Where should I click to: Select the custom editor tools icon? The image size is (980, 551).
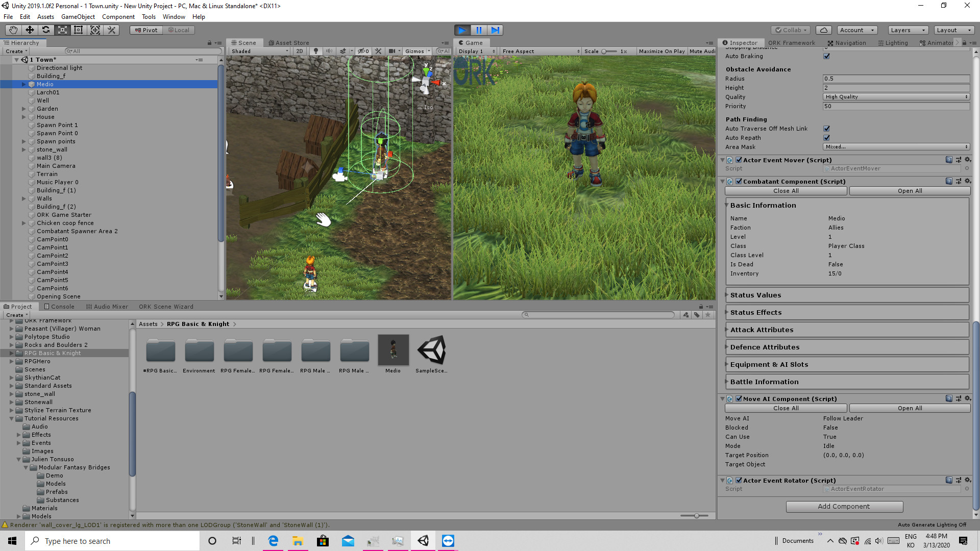click(x=111, y=30)
